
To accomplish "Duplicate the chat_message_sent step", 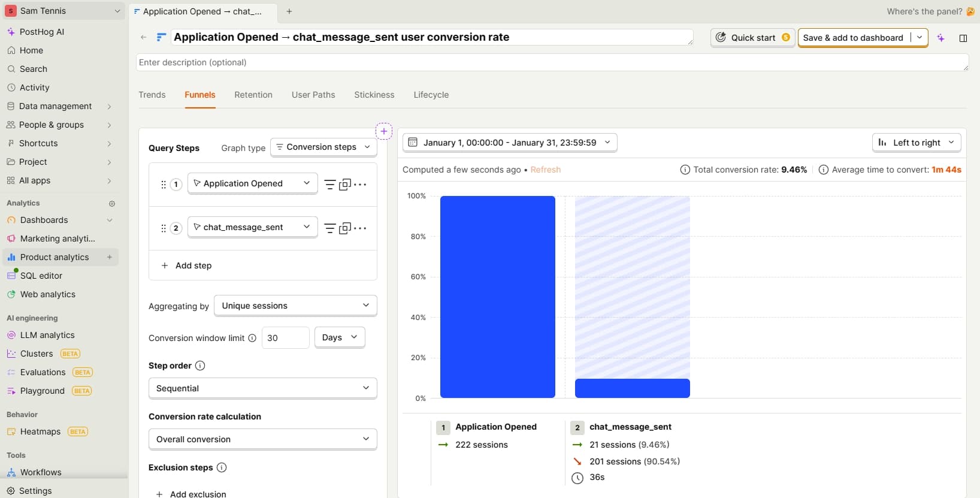I will pos(345,228).
